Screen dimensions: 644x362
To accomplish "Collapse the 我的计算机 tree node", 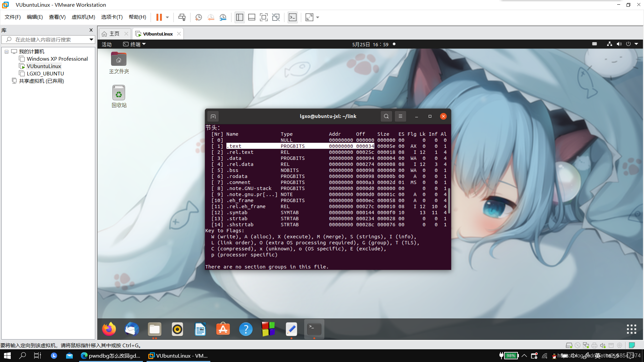I will click(x=6, y=52).
